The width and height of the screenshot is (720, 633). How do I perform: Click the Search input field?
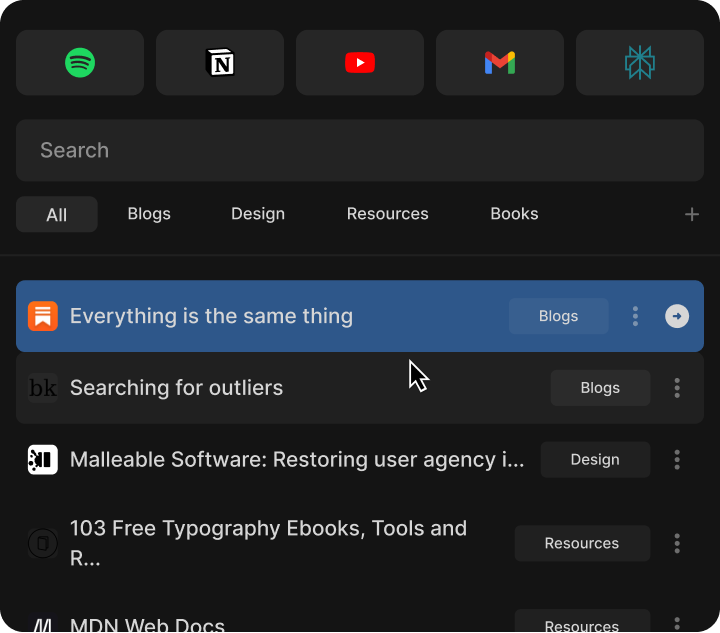coord(360,151)
